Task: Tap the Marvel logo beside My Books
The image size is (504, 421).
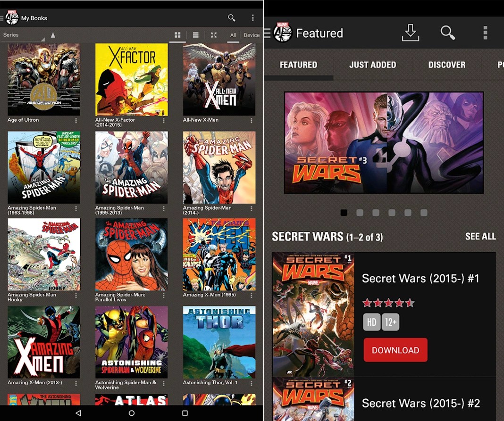Action: (x=12, y=18)
